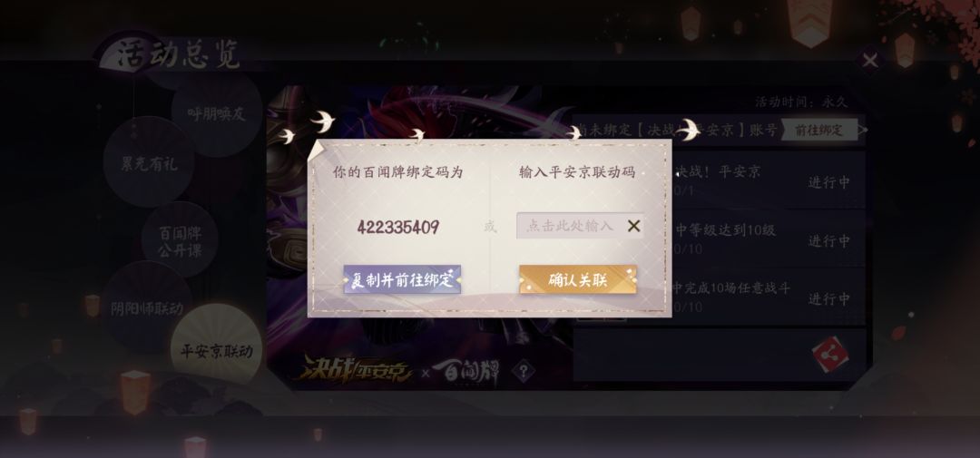Screen dimensions: 980x458
Task: Open the 百闻牌公开课 activity tab
Action: point(180,240)
